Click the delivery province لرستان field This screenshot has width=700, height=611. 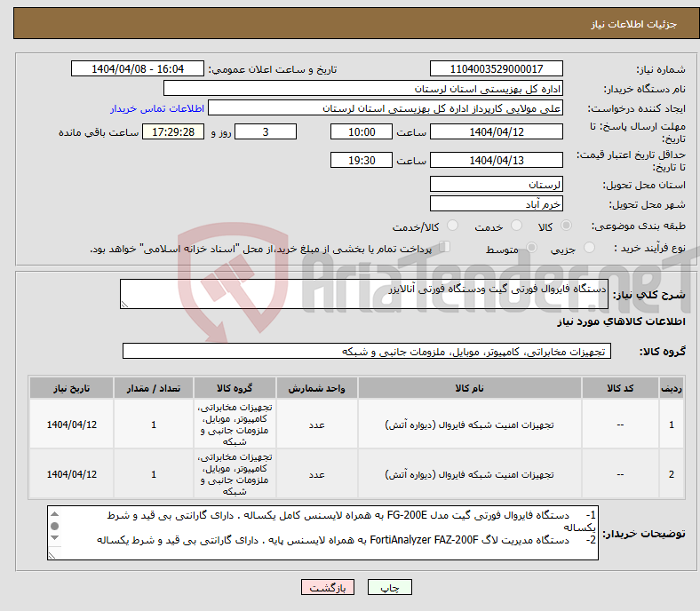pos(496,184)
